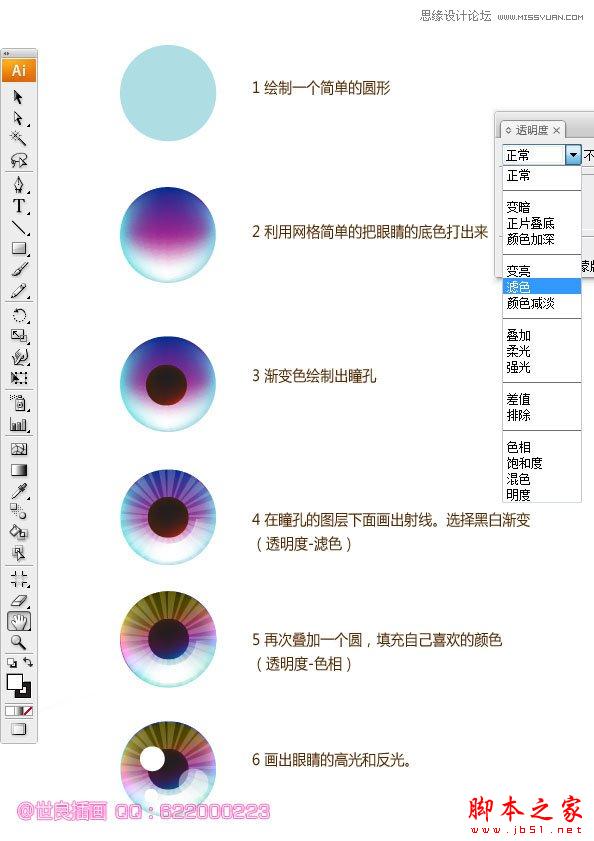
Task: Change the screen mode button
Action: [x=19, y=729]
